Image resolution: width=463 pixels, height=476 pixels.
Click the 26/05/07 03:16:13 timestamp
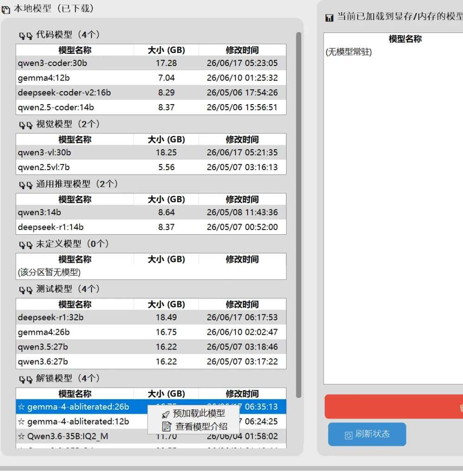[242, 167]
